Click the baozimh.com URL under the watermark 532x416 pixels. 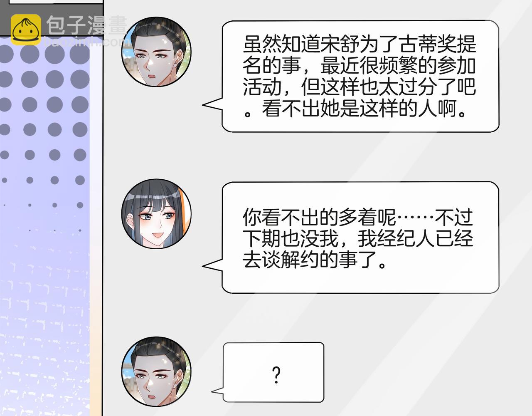85,42
